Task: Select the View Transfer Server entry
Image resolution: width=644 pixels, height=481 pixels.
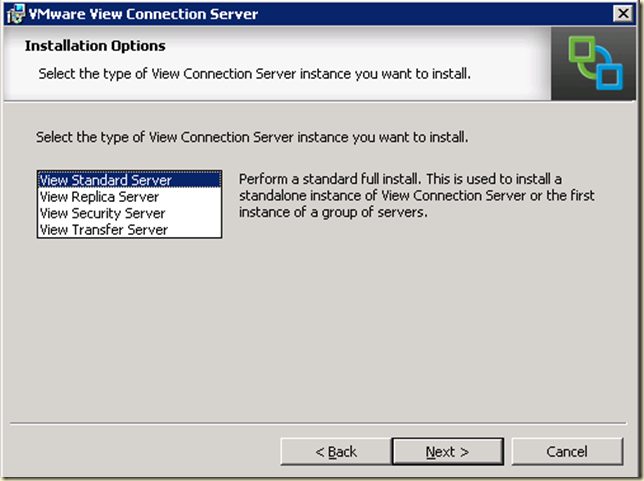Action: coord(103,229)
